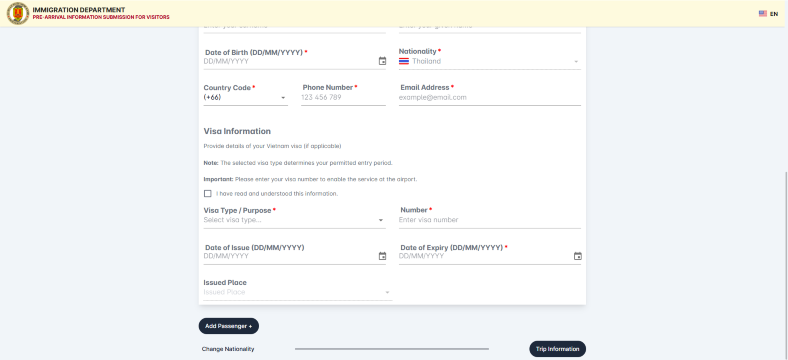Screen dimensions: 788x360
Task: Click the 'Note:' permitted entry period text
Action: click(x=298, y=163)
